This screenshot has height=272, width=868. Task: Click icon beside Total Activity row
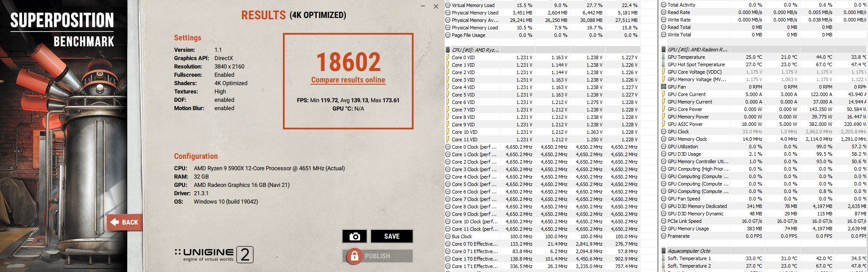click(x=664, y=5)
